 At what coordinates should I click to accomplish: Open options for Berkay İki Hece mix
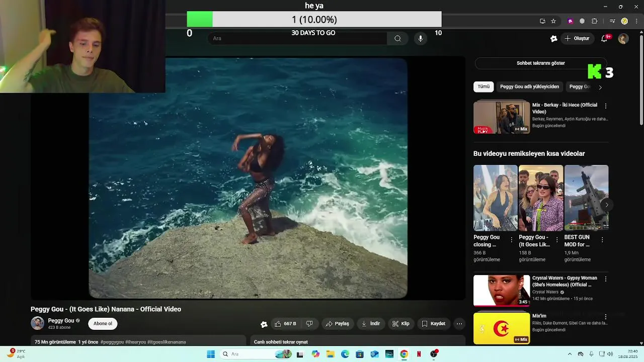606,106
